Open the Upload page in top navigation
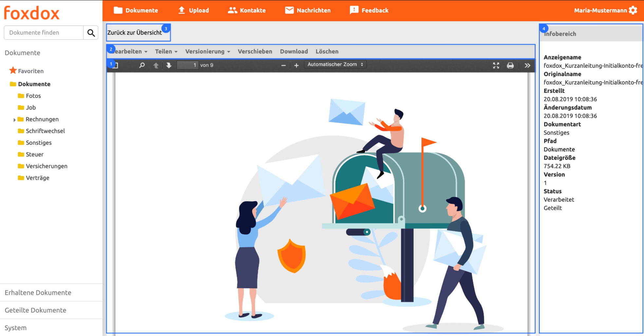This screenshot has width=644, height=336. tap(193, 10)
